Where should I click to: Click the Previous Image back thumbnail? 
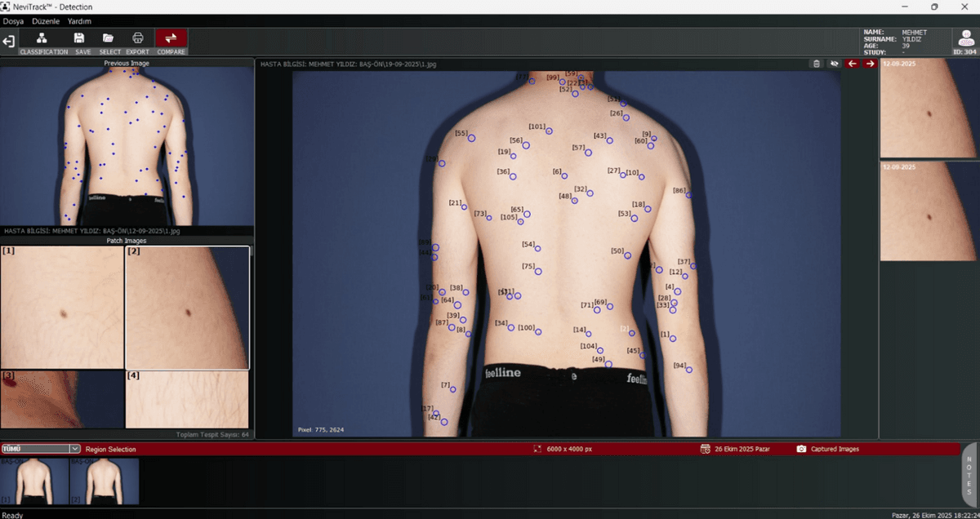pos(127,146)
